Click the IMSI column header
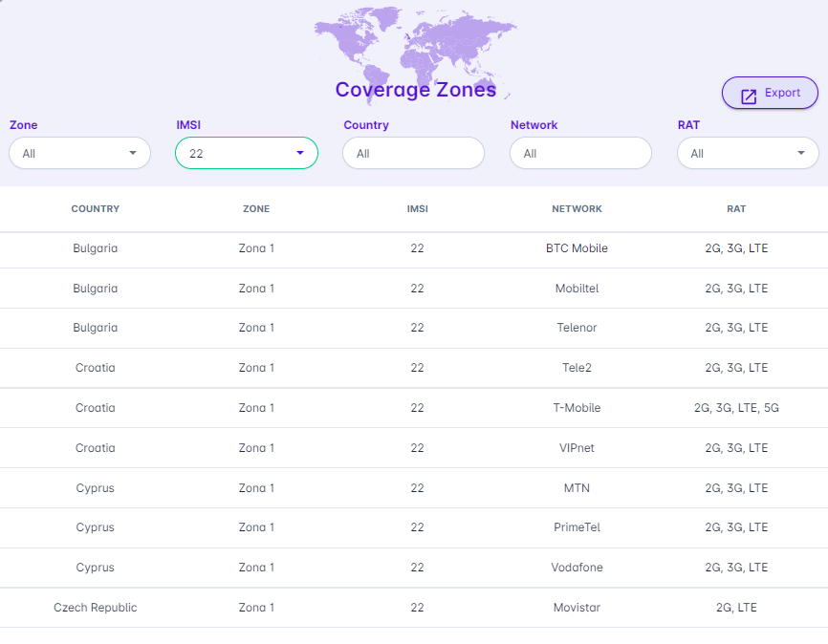Image resolution: width=828 pixels, height=644 pixels. click(417, 208)
